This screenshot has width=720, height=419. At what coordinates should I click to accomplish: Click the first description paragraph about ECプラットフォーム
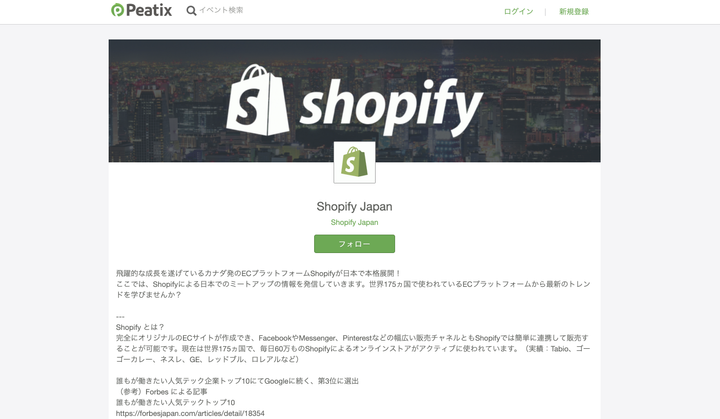click(x=353, y=284)
